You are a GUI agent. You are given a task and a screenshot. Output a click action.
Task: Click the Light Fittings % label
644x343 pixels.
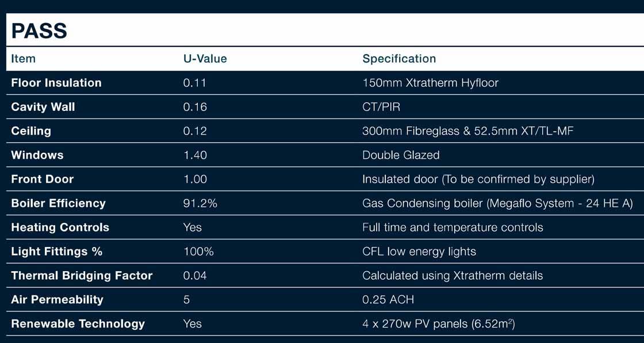coord(56,252)
